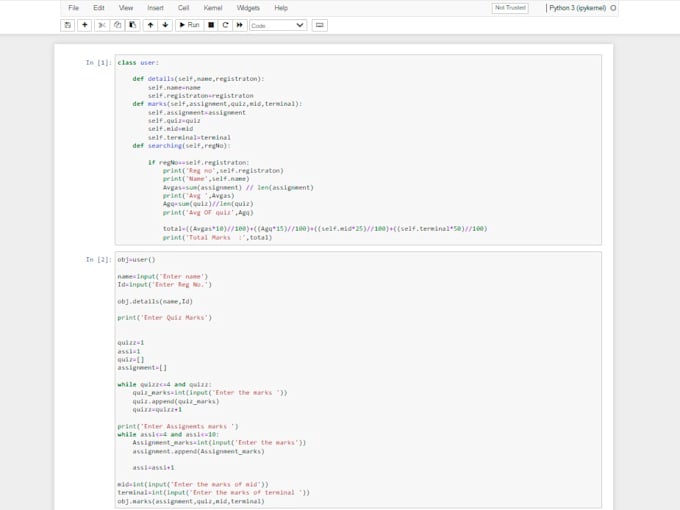
Task: Click the print('Enter Quiz Marks') line
Action: 164,318
